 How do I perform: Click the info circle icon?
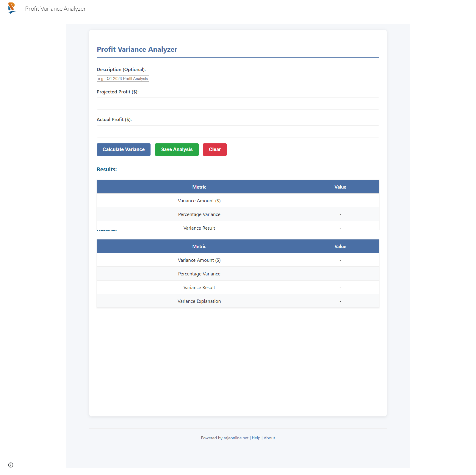11,465
